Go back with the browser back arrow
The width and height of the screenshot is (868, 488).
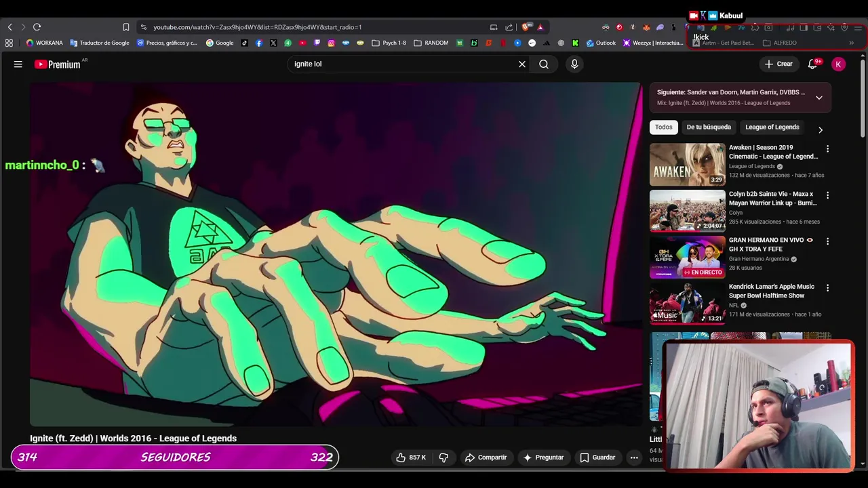point(9,27)
